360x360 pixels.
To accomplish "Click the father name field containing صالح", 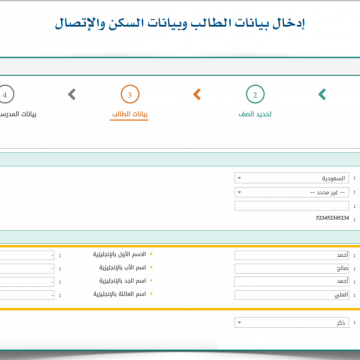I will pyautogui.click(x=292, y=269).
